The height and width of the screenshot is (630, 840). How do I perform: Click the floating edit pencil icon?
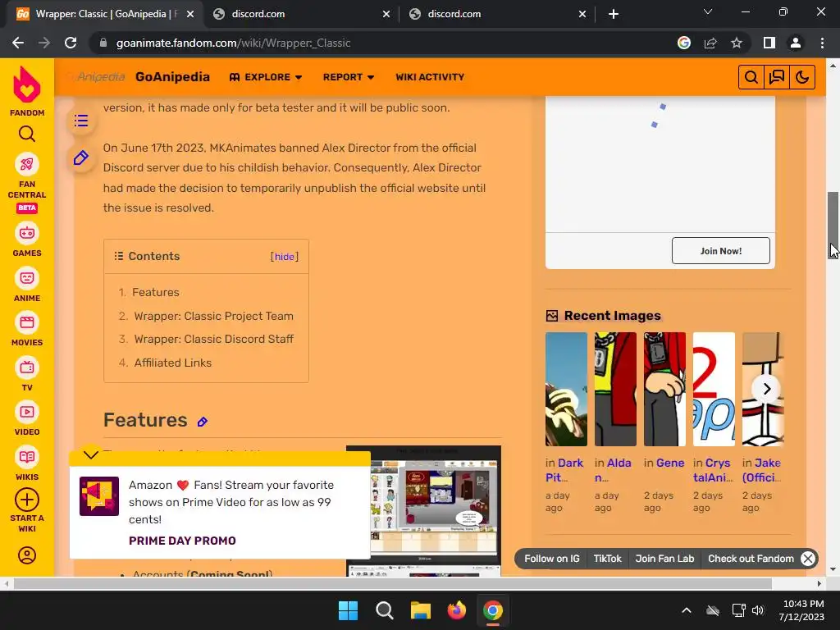[x=81, y=158]
